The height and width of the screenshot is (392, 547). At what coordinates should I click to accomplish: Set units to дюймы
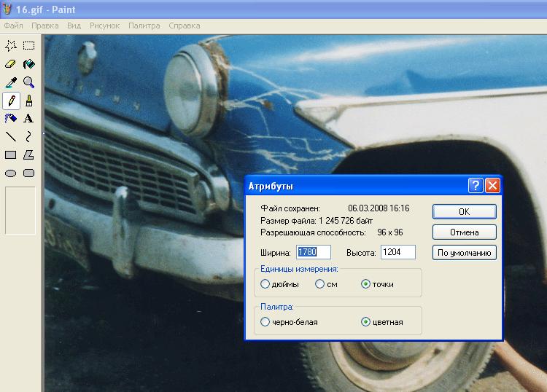pyautogui.click(x=265, y=284)
